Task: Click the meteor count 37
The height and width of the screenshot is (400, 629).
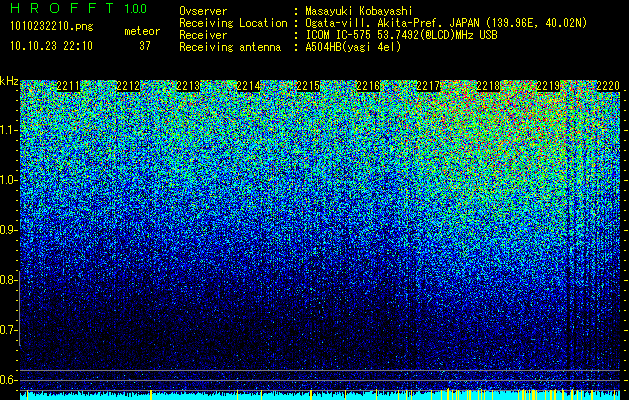Action: coord(145,46)
